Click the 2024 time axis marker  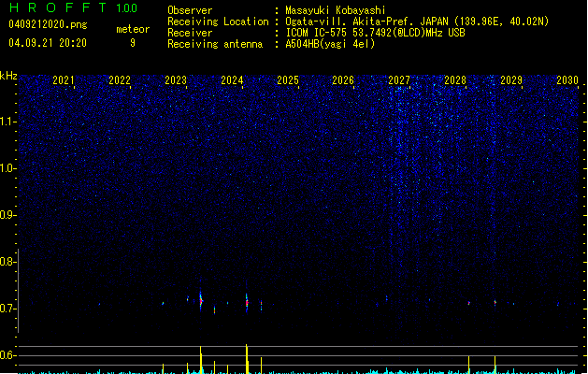tap(232, 80)
